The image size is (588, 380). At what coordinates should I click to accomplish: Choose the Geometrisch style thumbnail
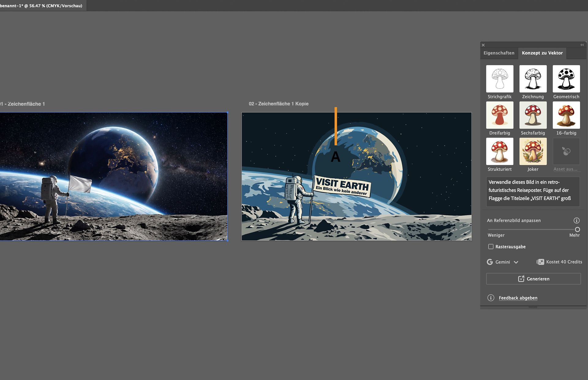[566, 79]
